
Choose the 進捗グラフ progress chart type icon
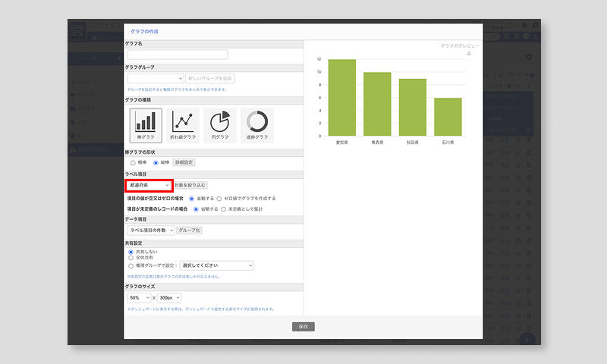(x=257, y=126)
